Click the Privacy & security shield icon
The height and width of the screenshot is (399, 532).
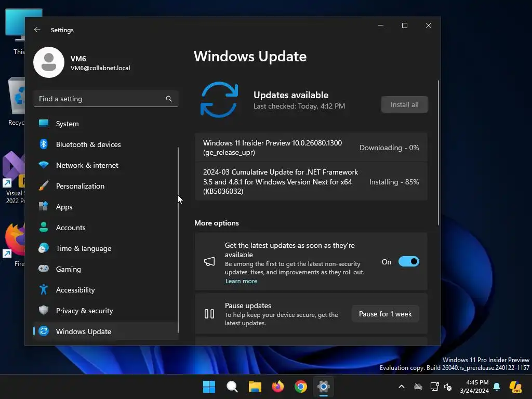(x=44, y=310)
